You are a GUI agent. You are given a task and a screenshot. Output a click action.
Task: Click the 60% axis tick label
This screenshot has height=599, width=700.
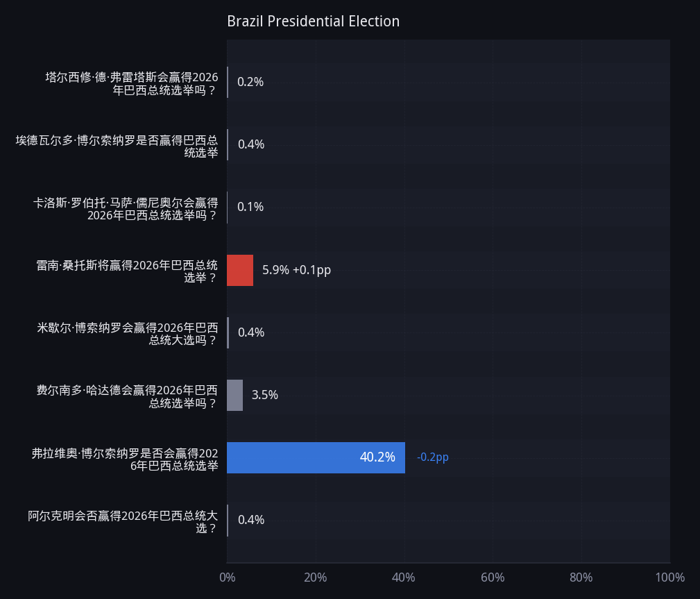pyautogui.click(x=493, y=577)
